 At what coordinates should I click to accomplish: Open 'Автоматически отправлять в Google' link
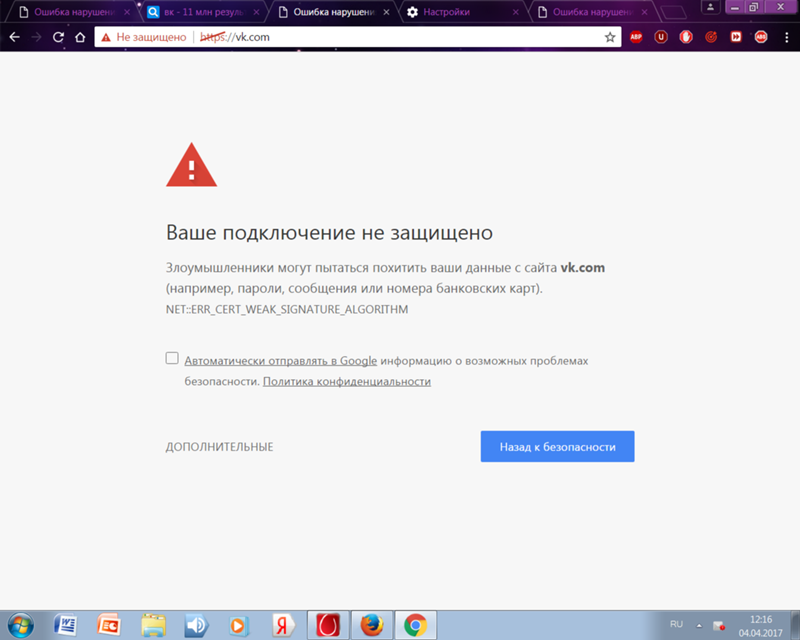[x=281, y=361]
